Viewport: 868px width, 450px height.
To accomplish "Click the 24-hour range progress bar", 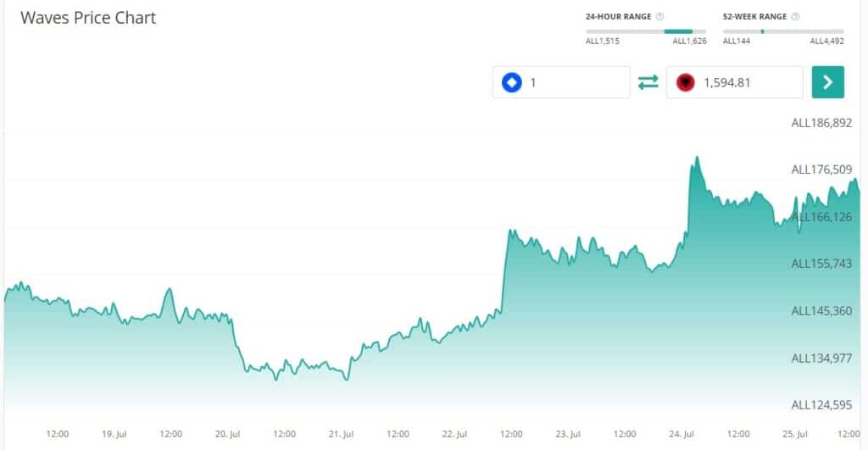I will click(x=646, y=31).
